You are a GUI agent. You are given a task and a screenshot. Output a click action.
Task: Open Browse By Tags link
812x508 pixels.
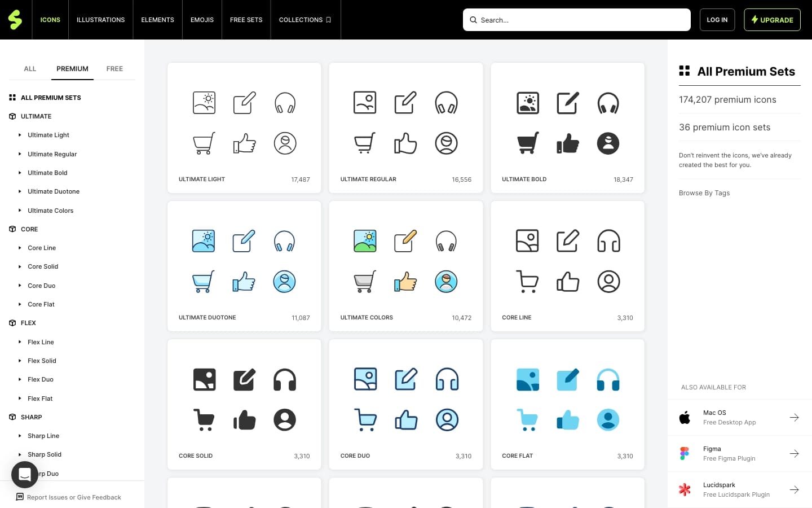coord(704,193)
